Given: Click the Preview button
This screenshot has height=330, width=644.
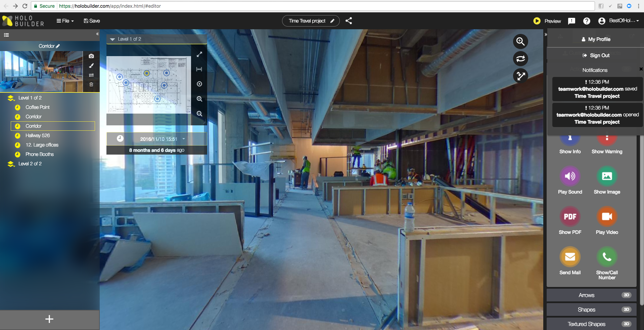Looking at the screenshot, I should [x=547, y=20].
